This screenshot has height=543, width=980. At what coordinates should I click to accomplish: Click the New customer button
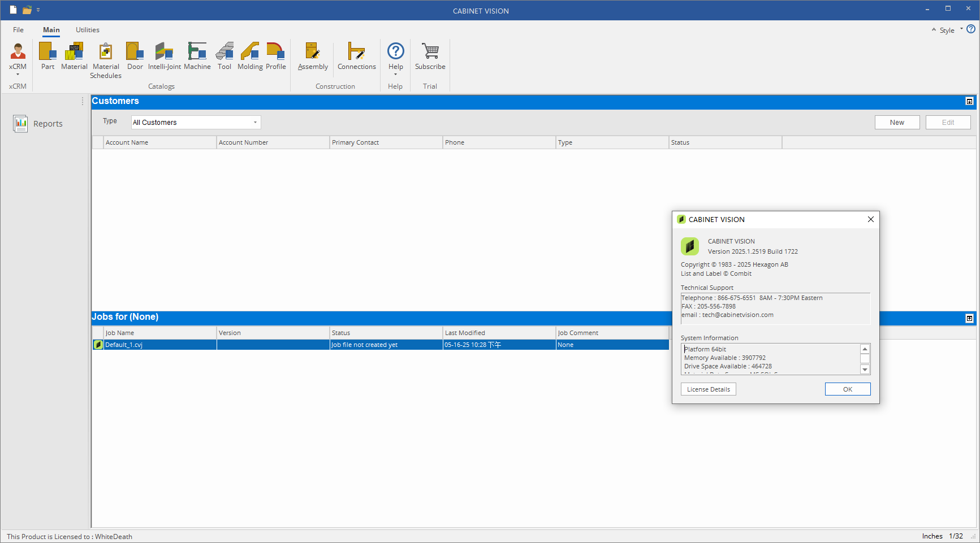tap(897, 123)
